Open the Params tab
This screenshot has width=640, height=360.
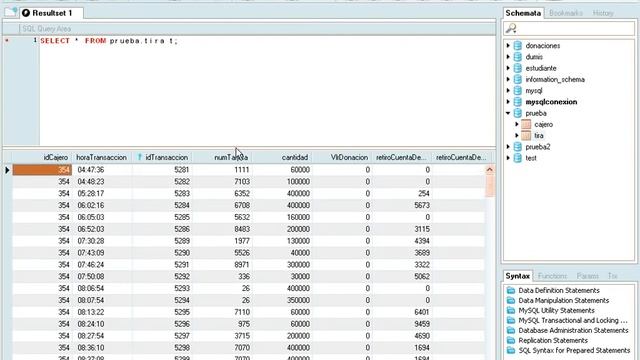(587, 276)
